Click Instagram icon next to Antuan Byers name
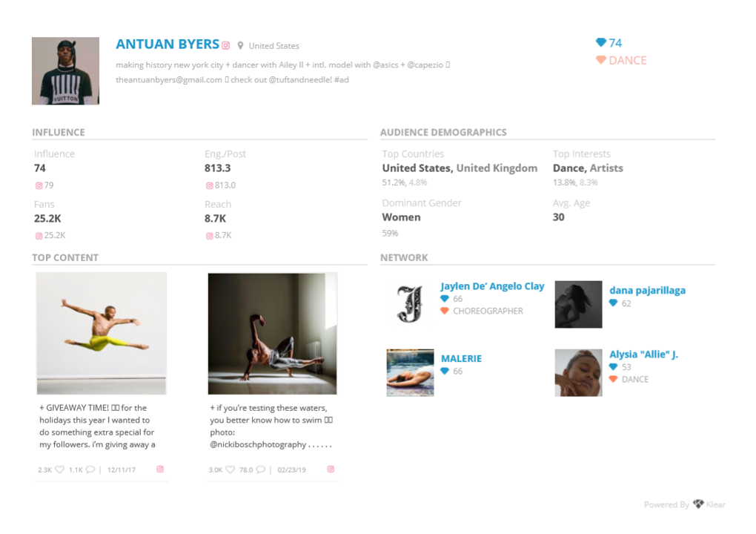 [226, 45]
